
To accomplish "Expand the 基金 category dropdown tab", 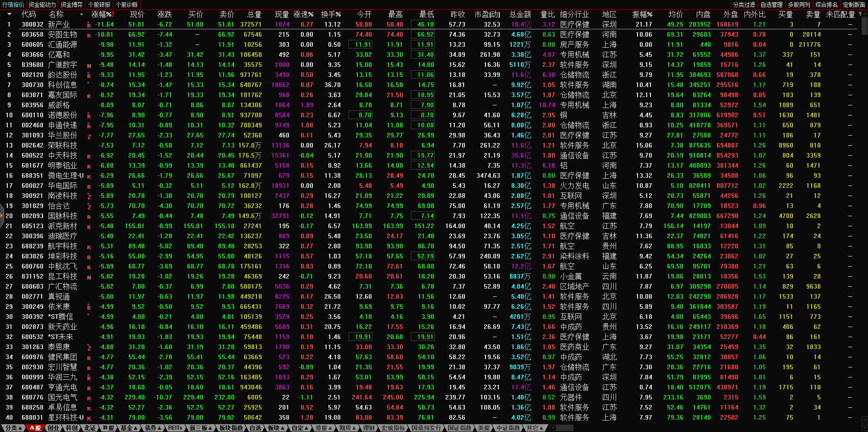I will [128, 428].
